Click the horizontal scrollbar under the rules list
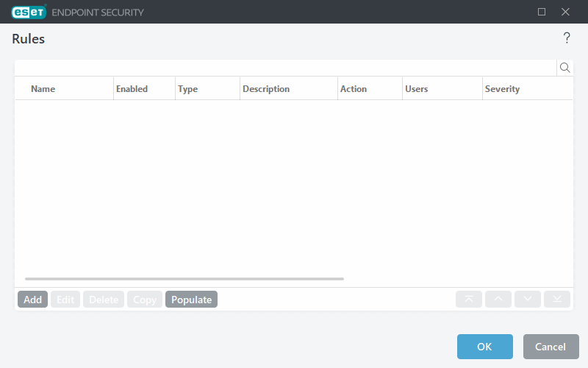Image resolution: width=588 pixels, height=368 pixels. pos(184,279)
